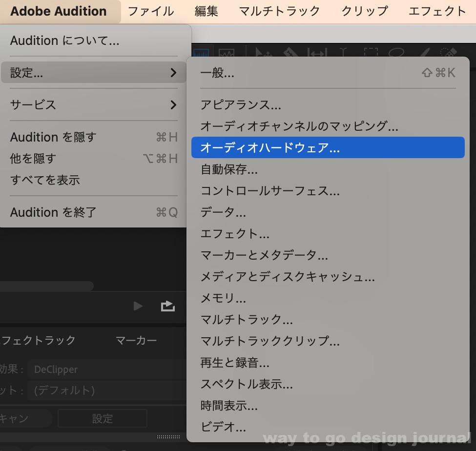The image size is (476, 451).
Task: Open メモリ… settings
Action: (x=328, y=298)
